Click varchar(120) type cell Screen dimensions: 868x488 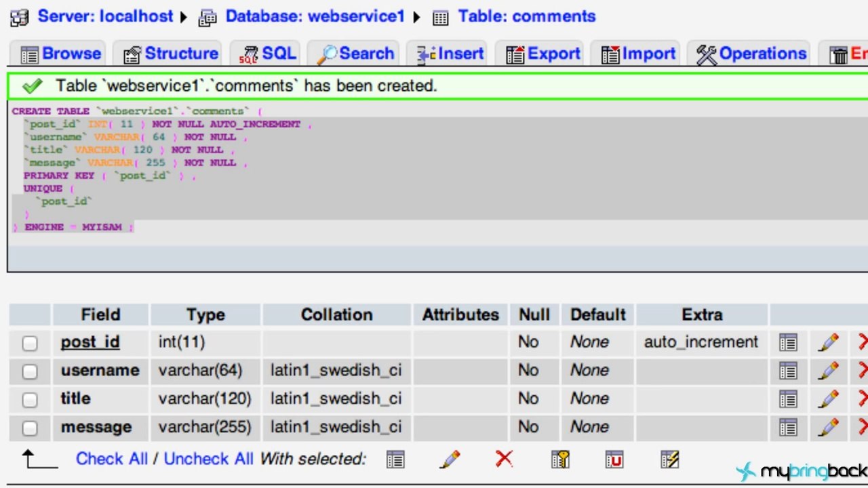(x=205, y=399)
